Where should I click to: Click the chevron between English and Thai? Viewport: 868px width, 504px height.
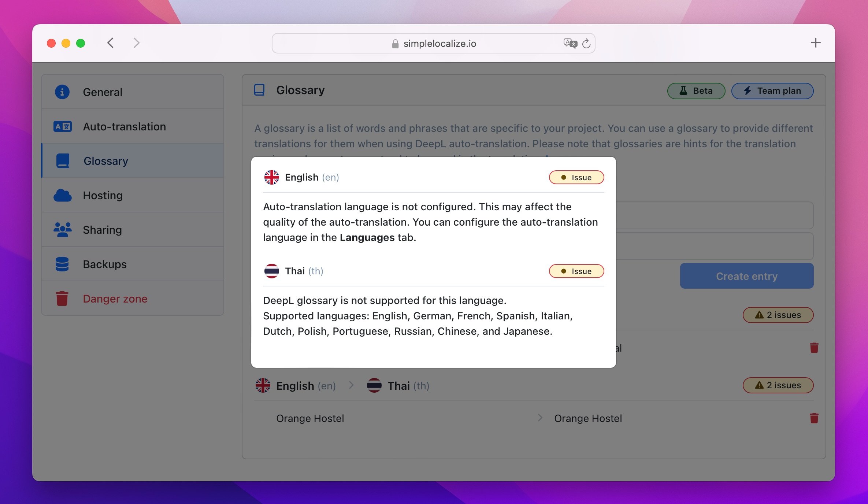pos(351,385)
